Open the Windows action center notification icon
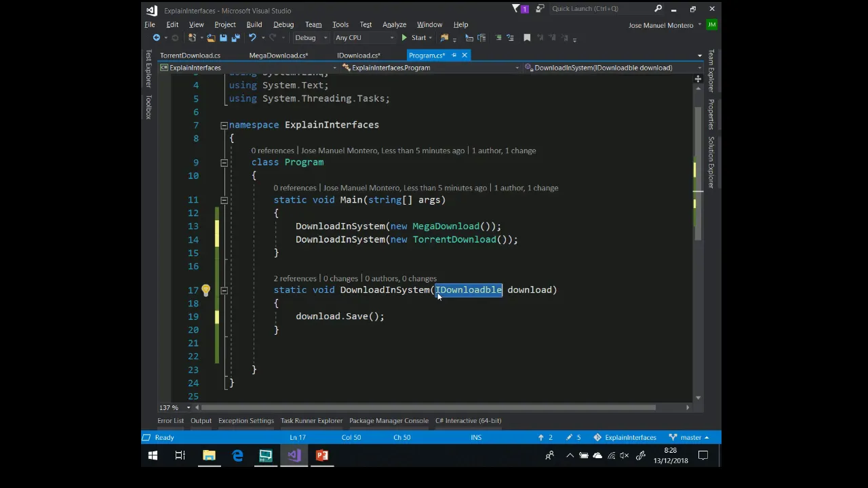 703,455
